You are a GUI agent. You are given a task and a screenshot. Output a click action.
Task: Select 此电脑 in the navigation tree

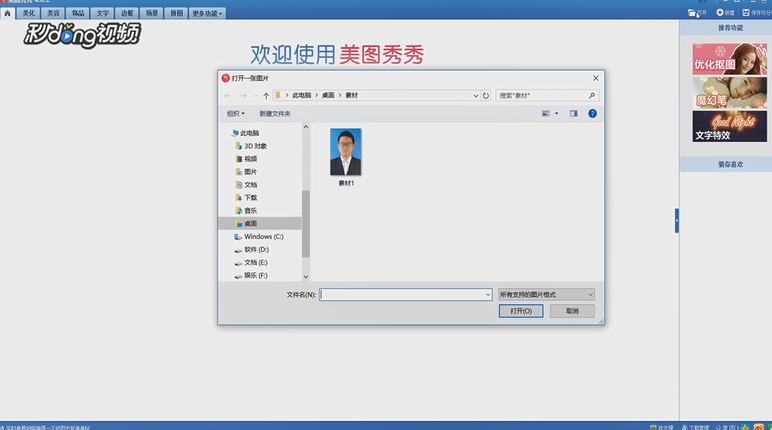point(245,133)
